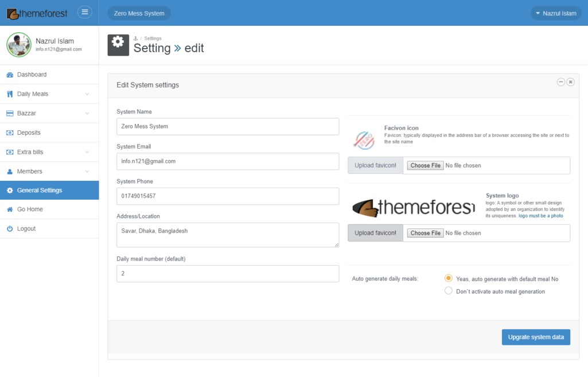The image size is (588, 377).
Task: Click the Dashboard gauge icon in sidebar
Action: tap(10, 75)
